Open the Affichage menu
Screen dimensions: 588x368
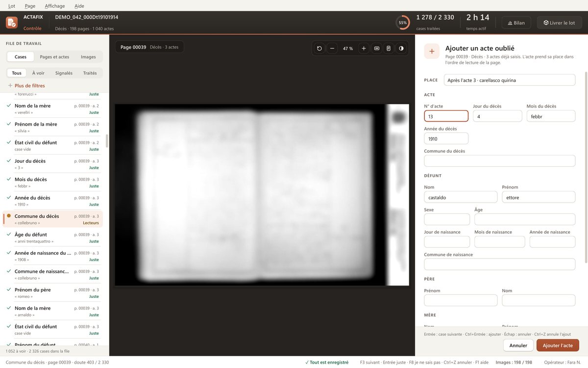coord(55,6)
